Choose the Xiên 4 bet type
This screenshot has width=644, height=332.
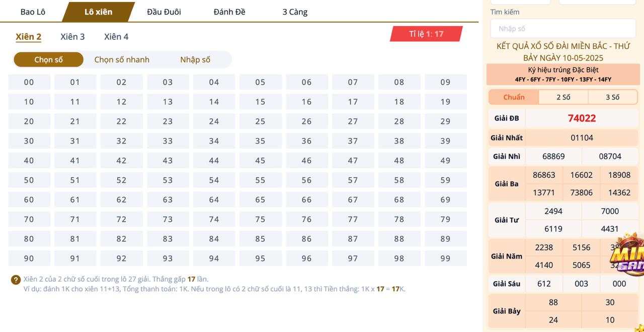click(x=116, y=37)
